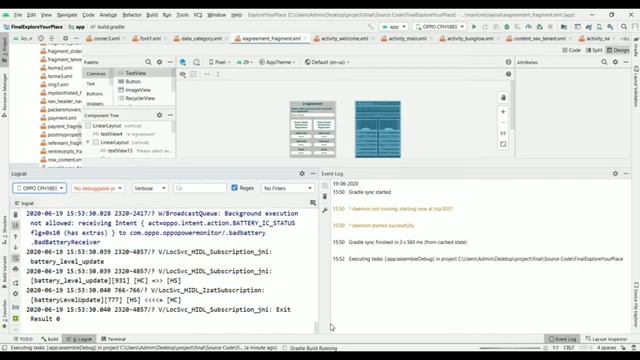Minimize the Palette panel
The image size is (640, 360).
pos(170,62)
